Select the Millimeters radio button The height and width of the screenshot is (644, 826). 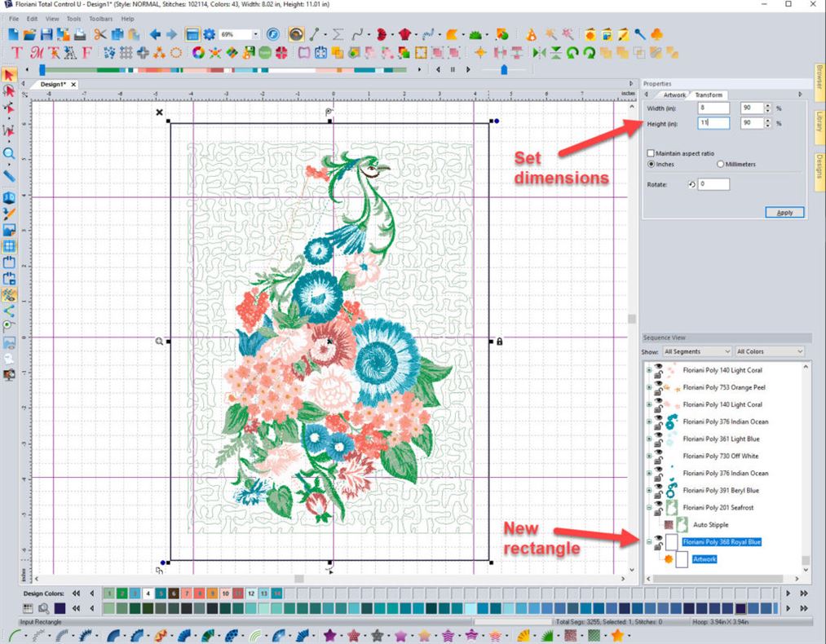[720, 164]
